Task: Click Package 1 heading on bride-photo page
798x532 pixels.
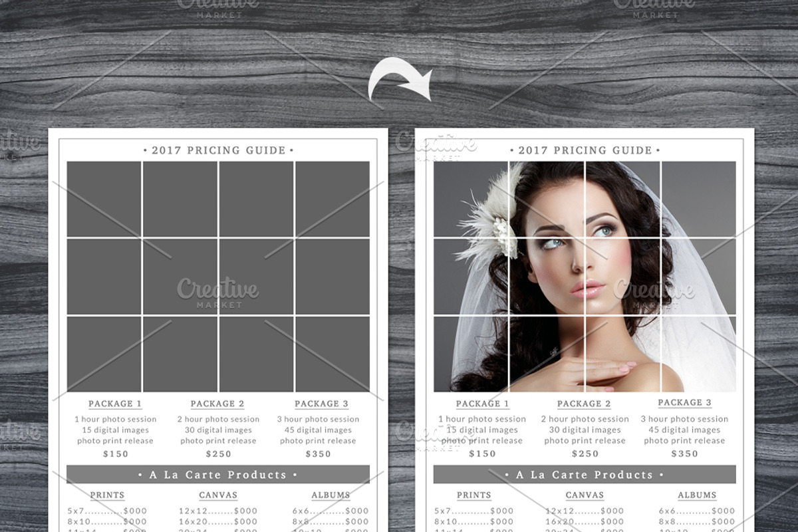Action: click(x=483, y=404)
